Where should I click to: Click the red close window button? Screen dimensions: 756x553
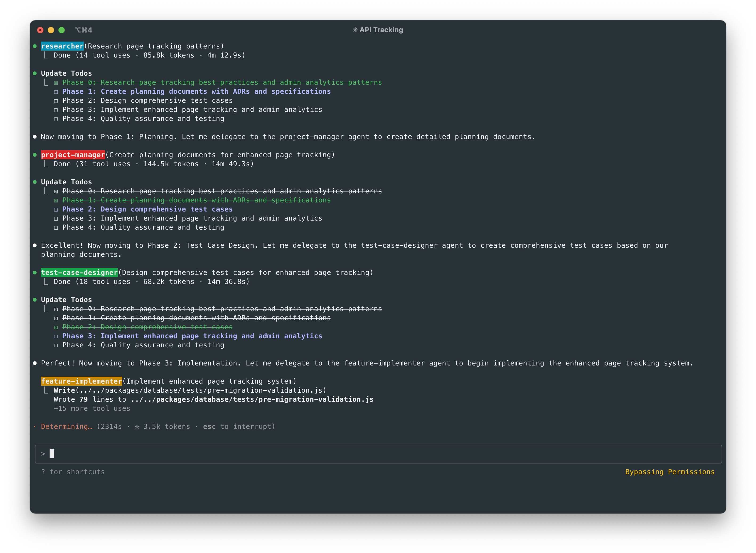point(40,30)
